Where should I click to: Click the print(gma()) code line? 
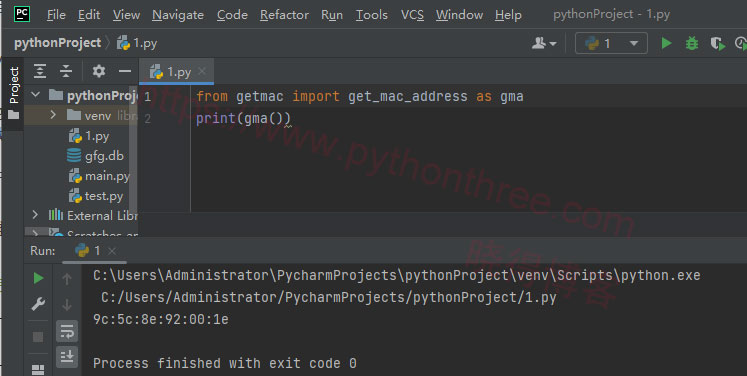243,119
